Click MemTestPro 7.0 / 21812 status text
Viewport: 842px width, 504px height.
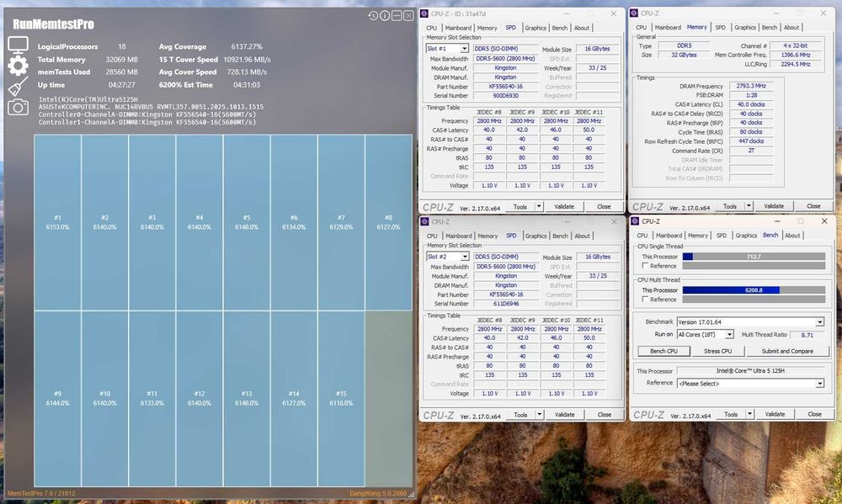[x=41, y=493]
